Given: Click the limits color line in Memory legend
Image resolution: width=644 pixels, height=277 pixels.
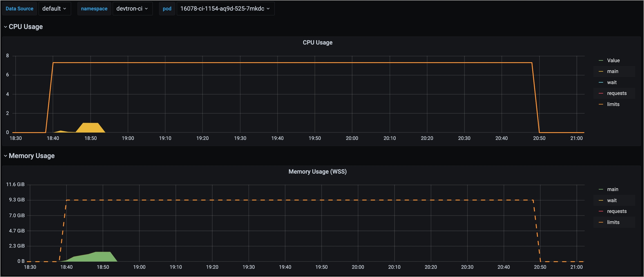Looking at the screenshot, I should pos(601,222).
